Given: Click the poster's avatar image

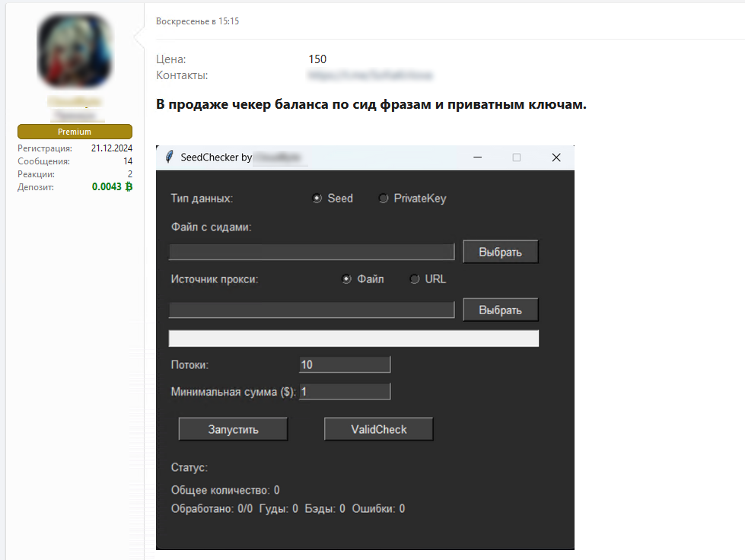Looking at the screenshot, I should [x=75, y=51].
